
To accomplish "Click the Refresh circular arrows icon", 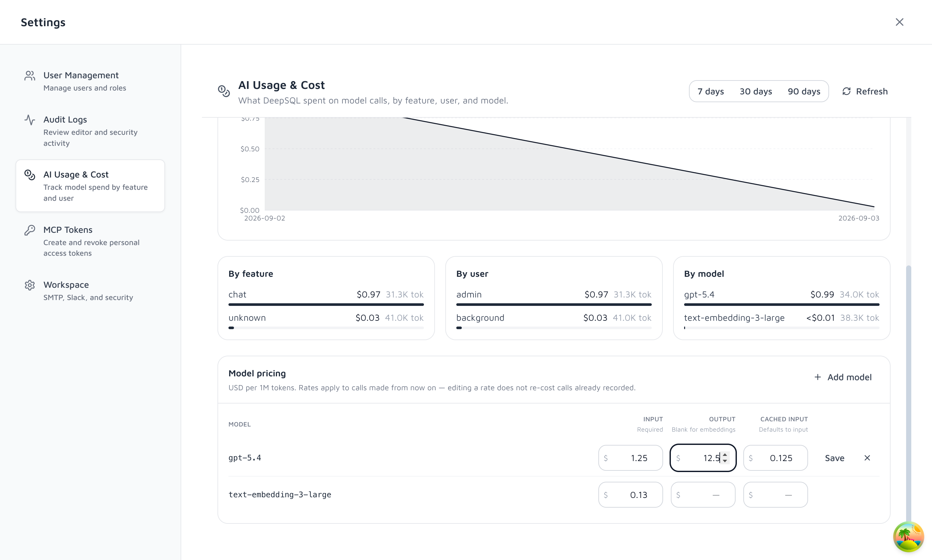I will (x=846, y=91).
